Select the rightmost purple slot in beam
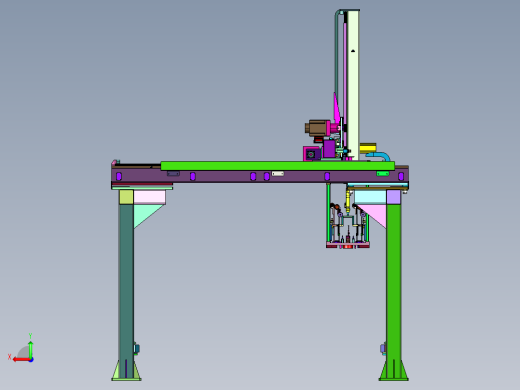The width and height of the screenshot is (520, 390). 401,176
